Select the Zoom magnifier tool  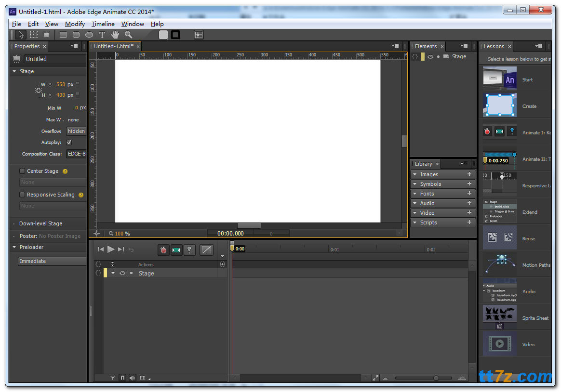(x=128, y=35)
